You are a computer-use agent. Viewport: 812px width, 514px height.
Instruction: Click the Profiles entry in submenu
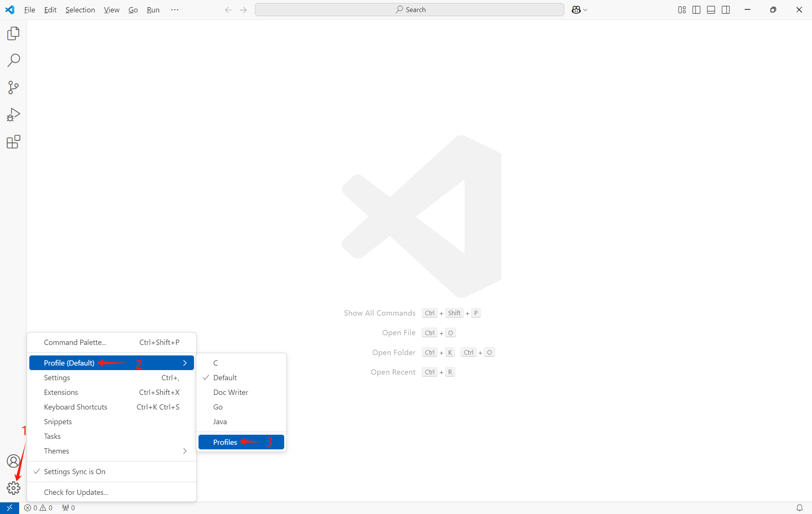(x=225, y=442)
